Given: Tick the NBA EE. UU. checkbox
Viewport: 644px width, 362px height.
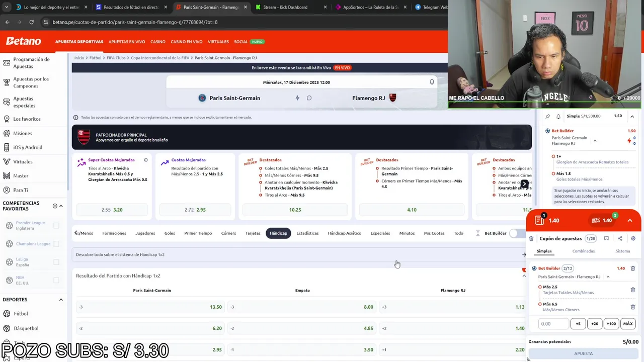Looking at the screenshot, I should (x=56, y=280).
